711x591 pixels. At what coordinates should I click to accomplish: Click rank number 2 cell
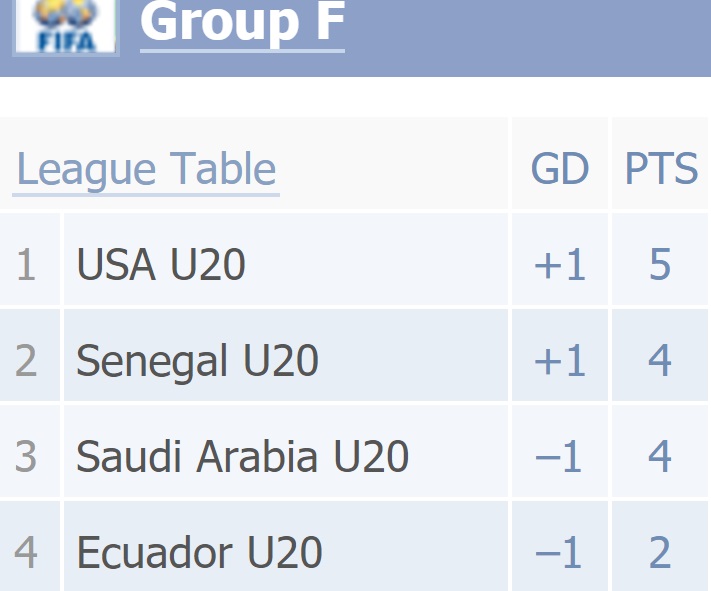[x=30, y=355]
